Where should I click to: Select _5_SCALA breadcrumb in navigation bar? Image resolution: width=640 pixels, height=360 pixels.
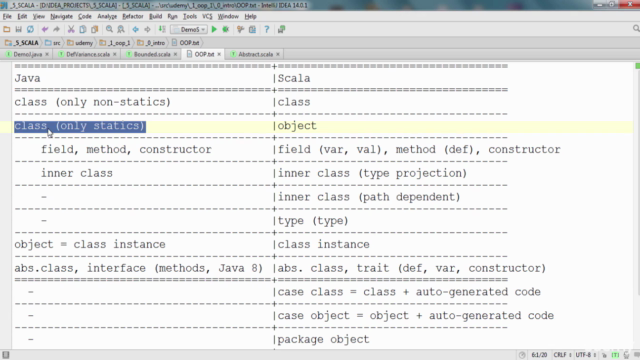tap(22, 42)
